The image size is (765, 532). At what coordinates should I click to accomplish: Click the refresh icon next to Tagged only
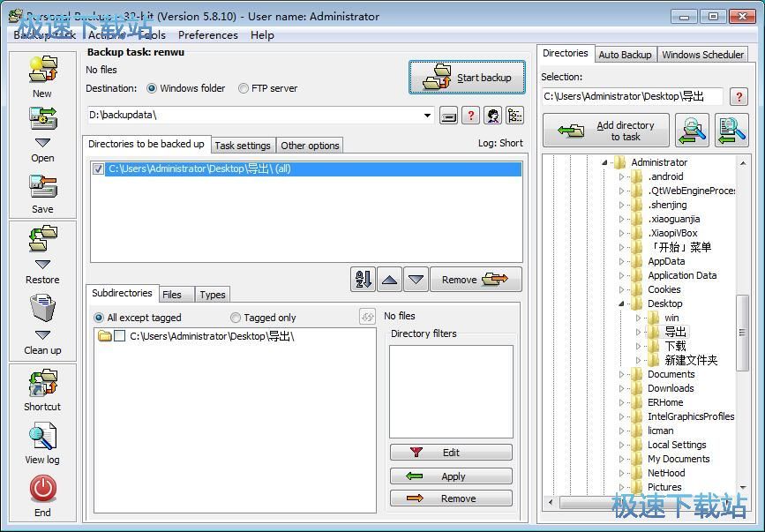point(367,317)
